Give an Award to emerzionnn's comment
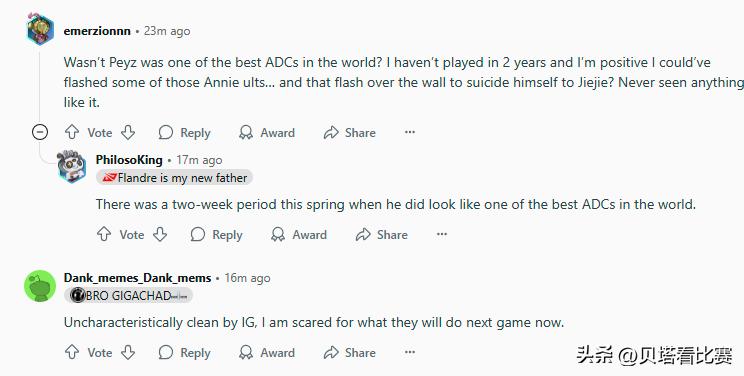The width and height of the screenshot is (744, 376). (267, 132)
